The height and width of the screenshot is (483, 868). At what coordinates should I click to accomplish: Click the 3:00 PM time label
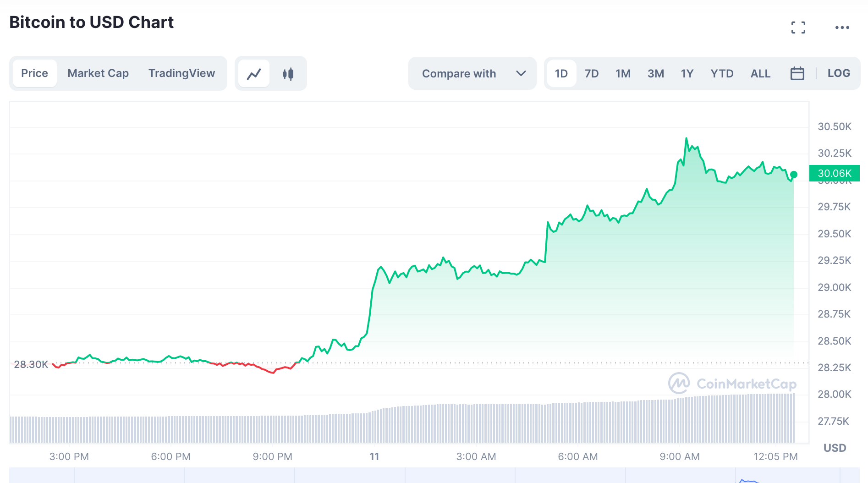click(x=69, y=456)
